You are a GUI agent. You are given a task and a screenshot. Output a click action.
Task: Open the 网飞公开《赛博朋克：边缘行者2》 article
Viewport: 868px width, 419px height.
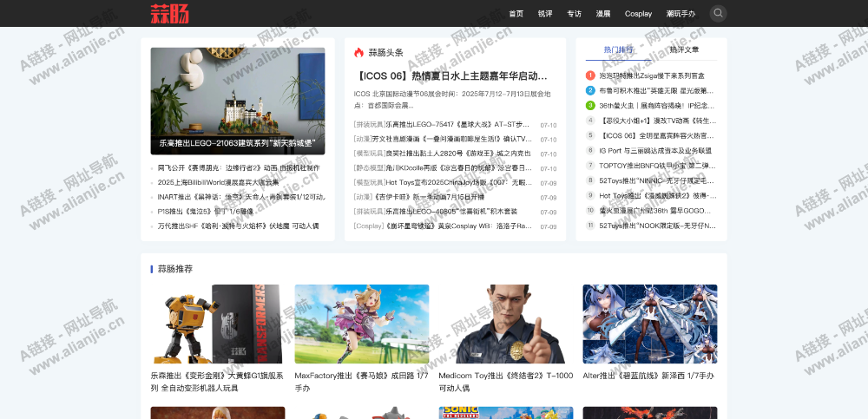[x=239, y=167]
